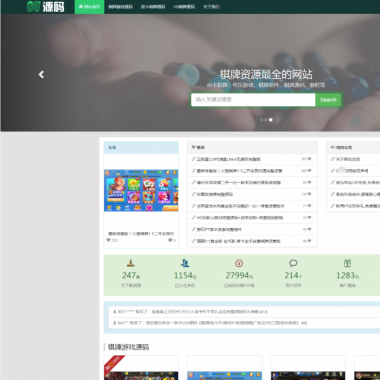Click chain icon of the Linux row
The image size is (380, 380).
193,159
